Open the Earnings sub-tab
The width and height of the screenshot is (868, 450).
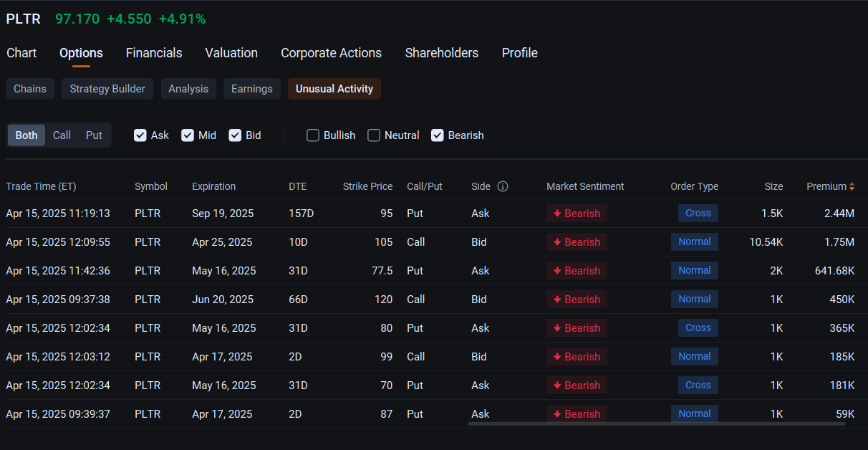tap(252, 89)
